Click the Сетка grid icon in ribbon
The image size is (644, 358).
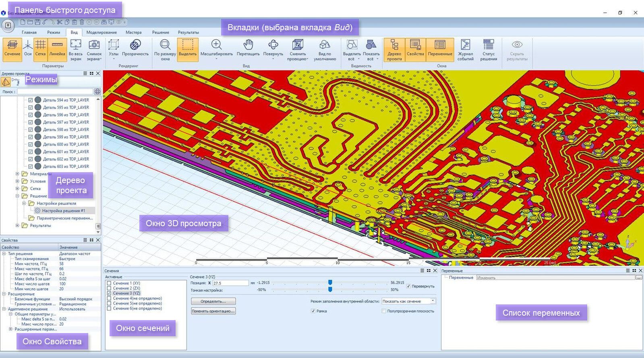40,49
